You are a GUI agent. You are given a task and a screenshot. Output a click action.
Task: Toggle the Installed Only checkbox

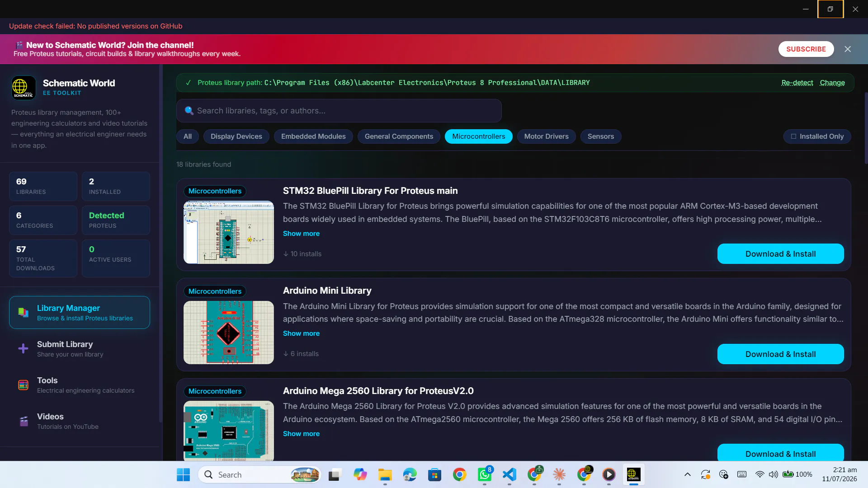[817, 136]
